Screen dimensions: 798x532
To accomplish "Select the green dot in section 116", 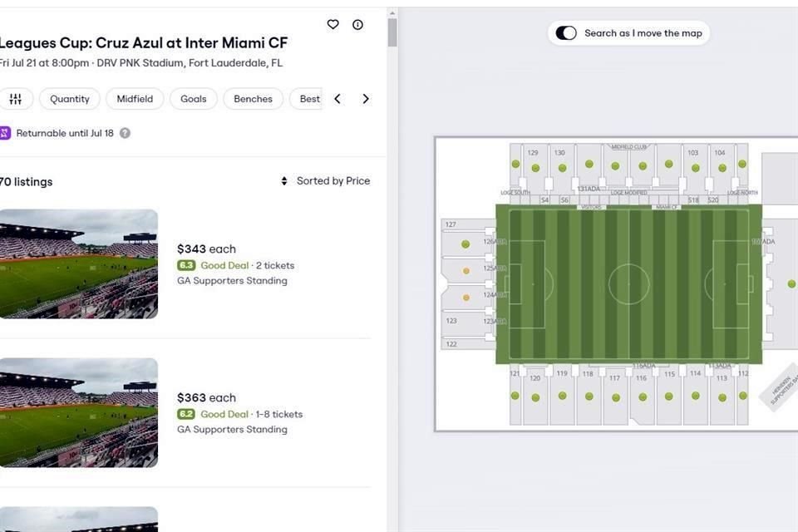I will pos(643,397).
